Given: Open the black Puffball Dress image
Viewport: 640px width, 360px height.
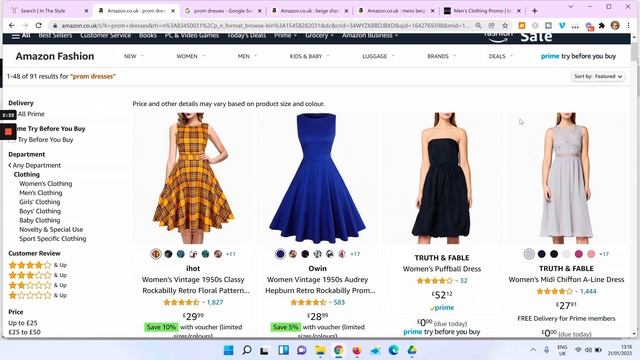Looking at the screenshot, I should 442,178.
